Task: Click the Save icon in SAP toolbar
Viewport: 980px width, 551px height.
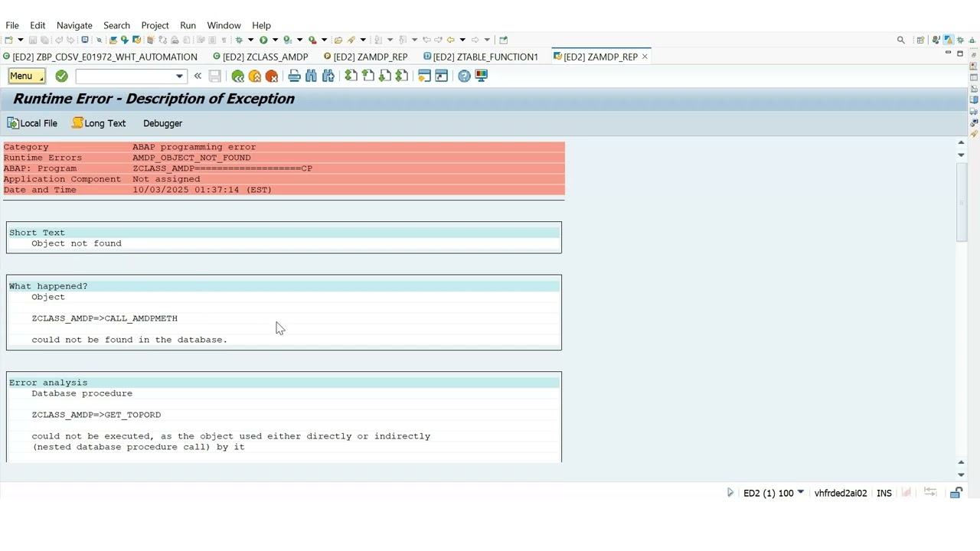Action: [215, 76]
